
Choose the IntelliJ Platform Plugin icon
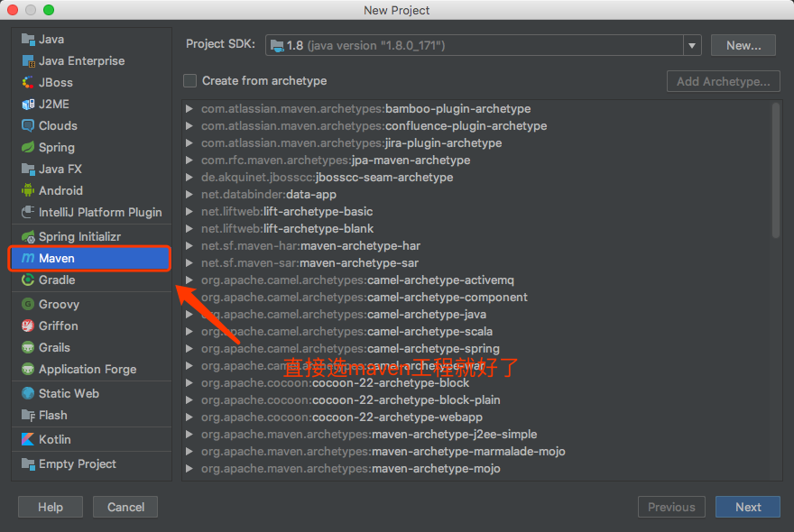(x=28, y=213)
